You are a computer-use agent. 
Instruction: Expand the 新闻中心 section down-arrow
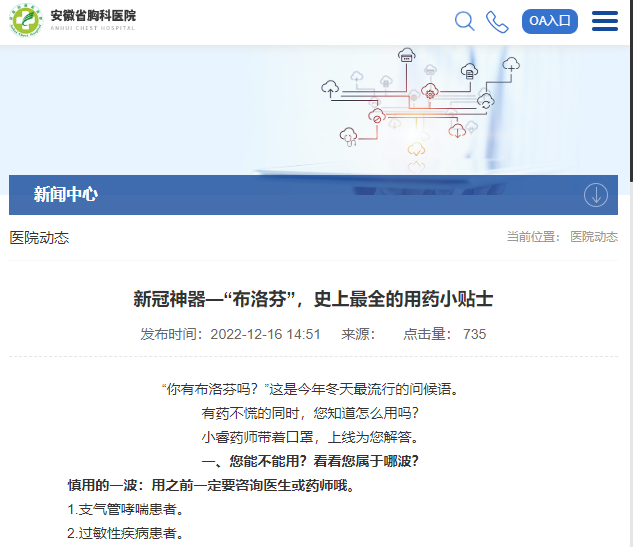click(x=595, y=195)
